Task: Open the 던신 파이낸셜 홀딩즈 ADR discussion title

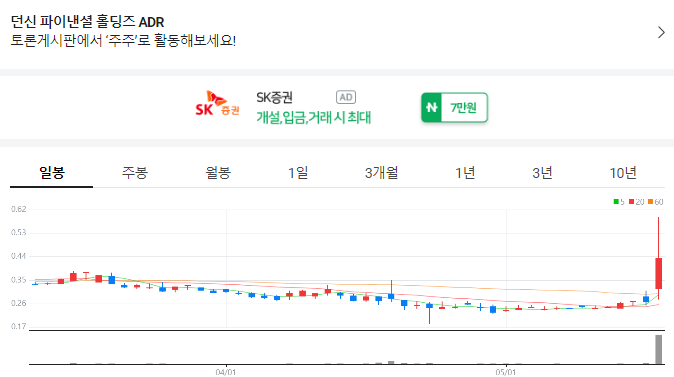Action: tap(87, 21)
